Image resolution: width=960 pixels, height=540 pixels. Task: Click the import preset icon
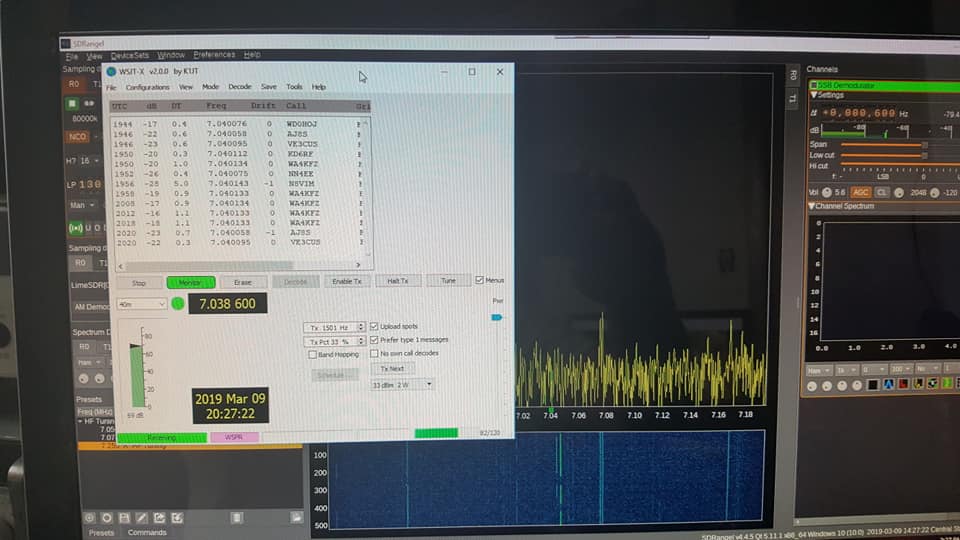[x=177, y=518]
